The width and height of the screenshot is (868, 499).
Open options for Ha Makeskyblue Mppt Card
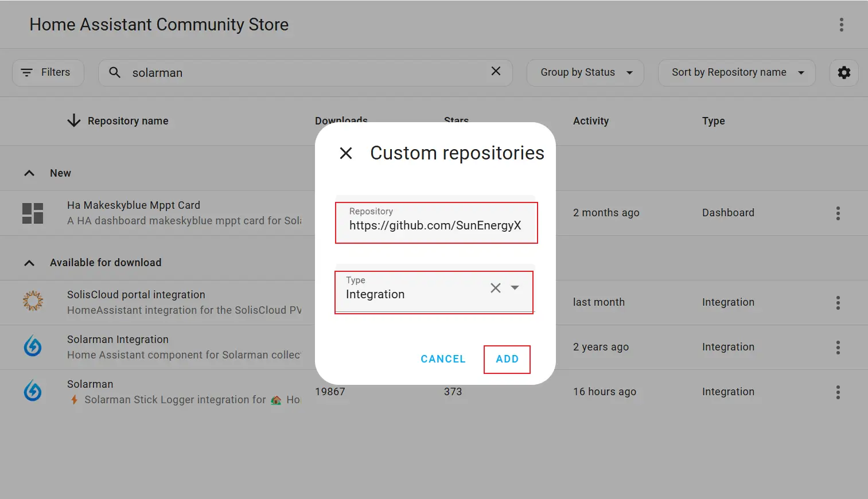tap(838, 213)
